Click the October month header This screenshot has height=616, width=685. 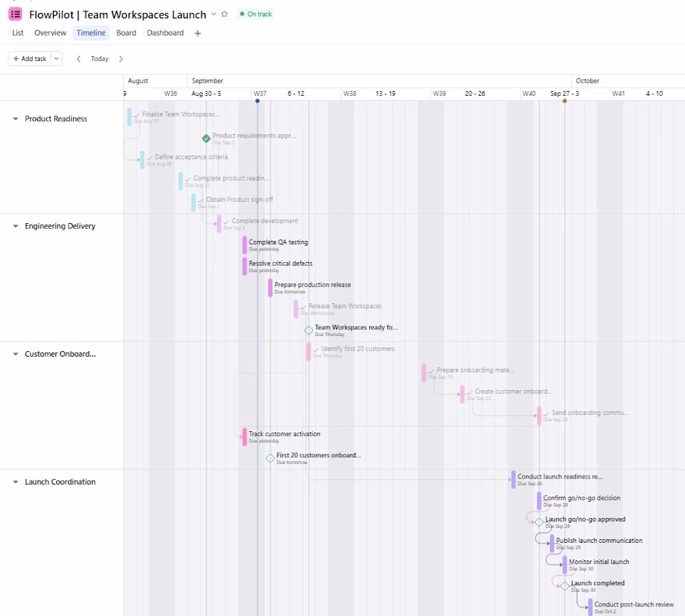tap(588, 81)
